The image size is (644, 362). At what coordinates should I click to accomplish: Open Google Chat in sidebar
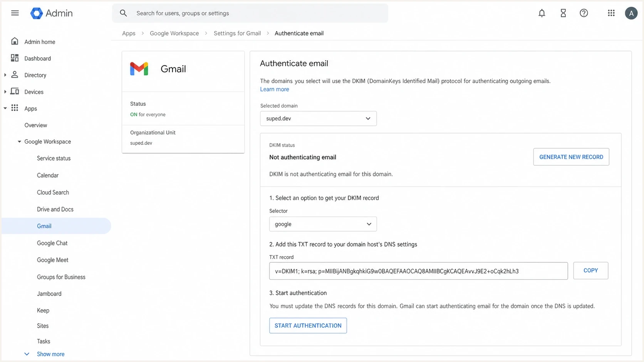click(52, 243)
